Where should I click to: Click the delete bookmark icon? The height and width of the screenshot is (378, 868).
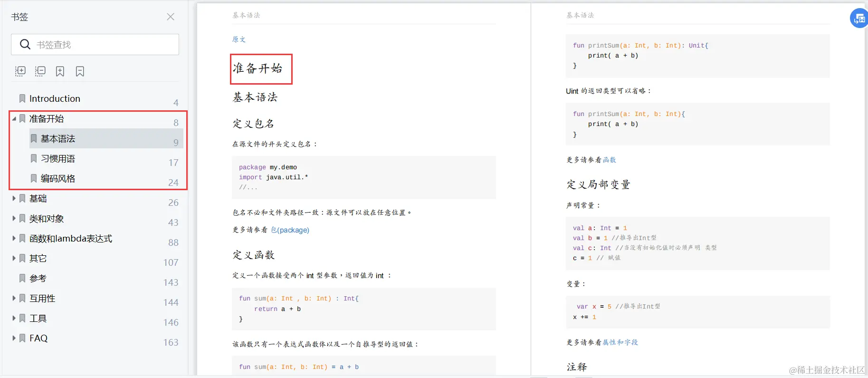[80, 71]
